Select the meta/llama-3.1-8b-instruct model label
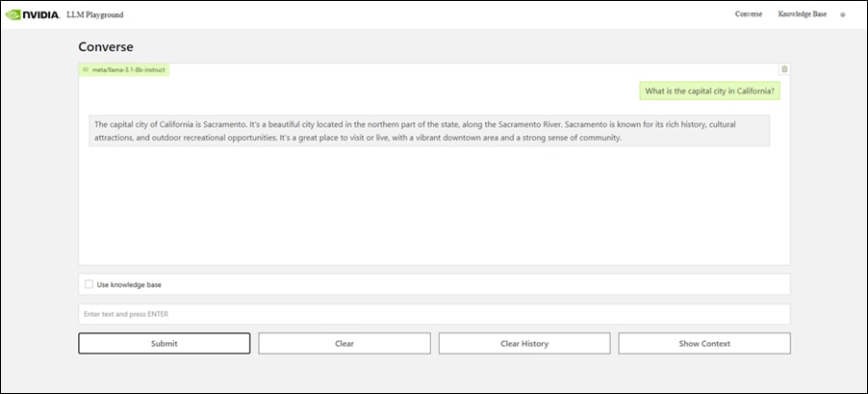The width and height of the screenshot is (868, 394). pos(128,69)
